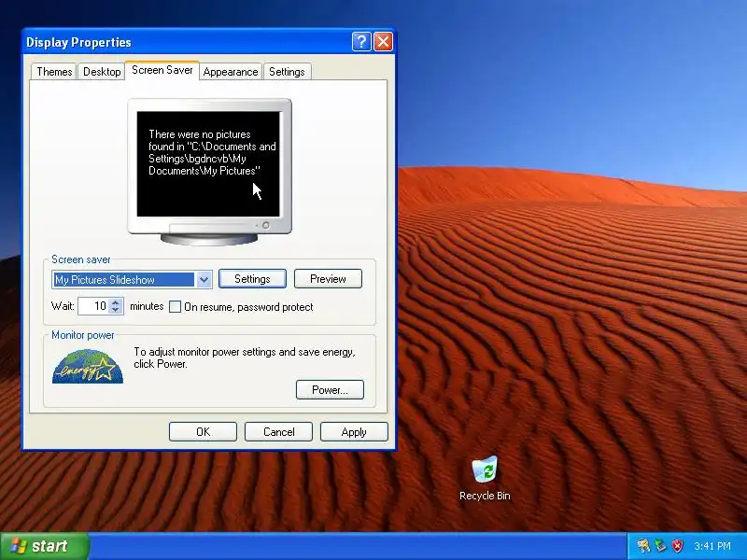Image resolution: width=747 pixels, height=560 pixels.
Task: Switch to the Desktop tab
Action: (102, 72)
